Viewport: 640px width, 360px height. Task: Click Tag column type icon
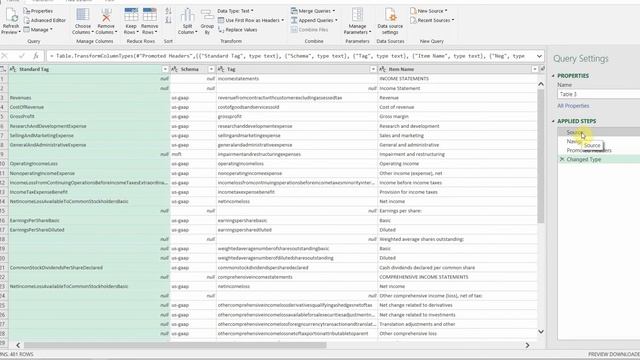point(221,69)
